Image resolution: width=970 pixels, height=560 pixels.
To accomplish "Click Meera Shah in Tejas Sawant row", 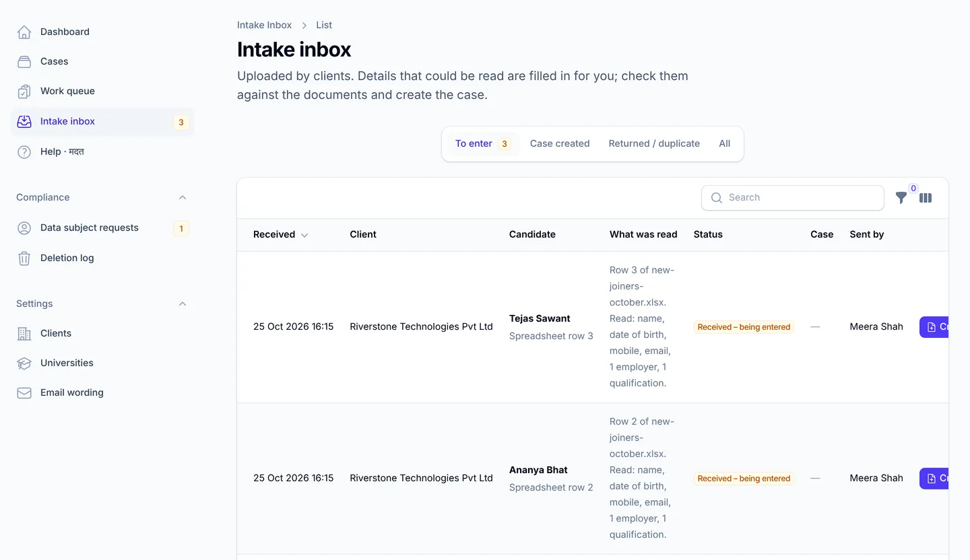I will (x=876, y=326).
